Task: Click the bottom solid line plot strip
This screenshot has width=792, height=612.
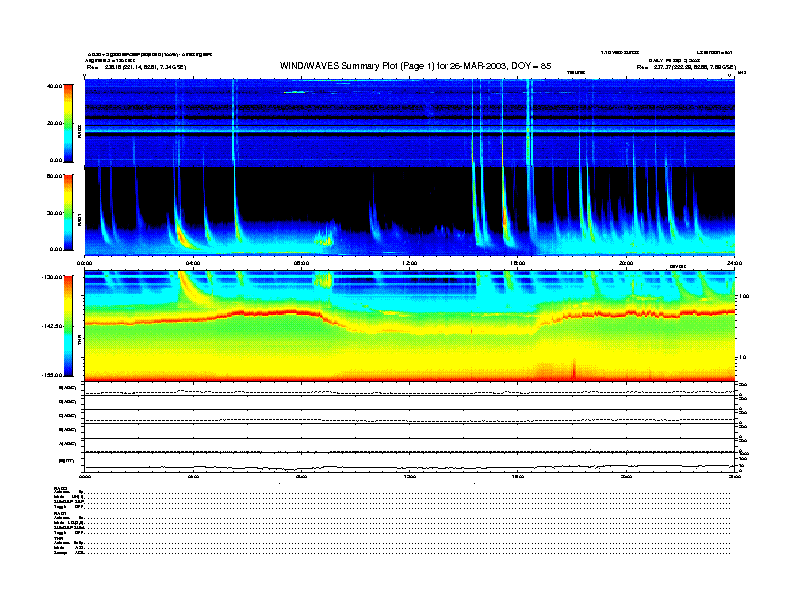Action: point(410,463)
